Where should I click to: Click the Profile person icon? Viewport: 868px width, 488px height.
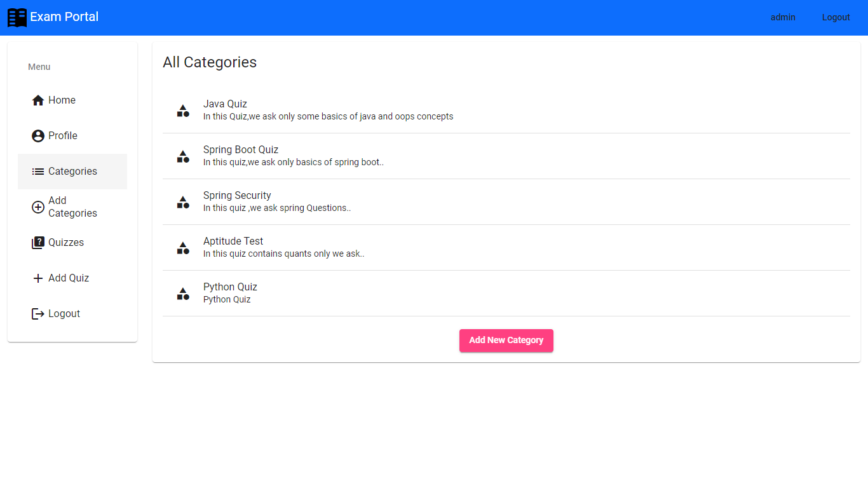[x=37, y=135]
